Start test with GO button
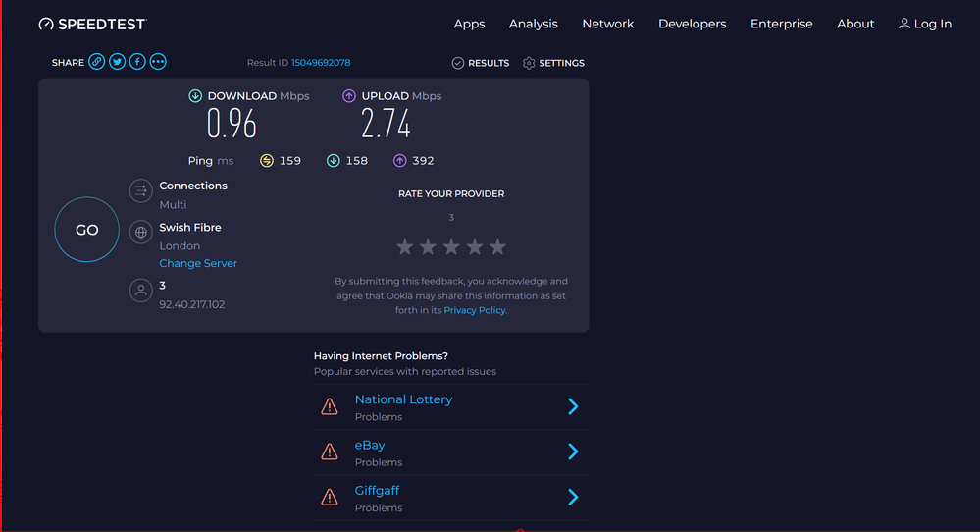The height and width of the screenshot is (532, 980). pos(87,230)
